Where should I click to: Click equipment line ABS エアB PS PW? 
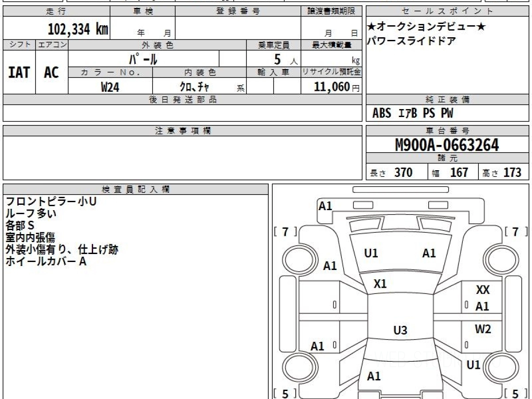(x=413, y=113)
